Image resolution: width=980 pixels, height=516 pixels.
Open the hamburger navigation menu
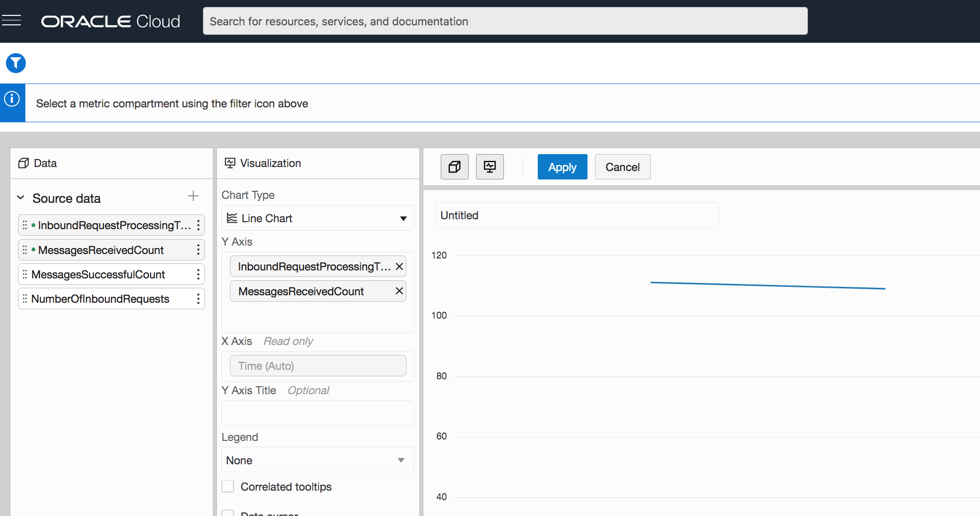point(11,20)
